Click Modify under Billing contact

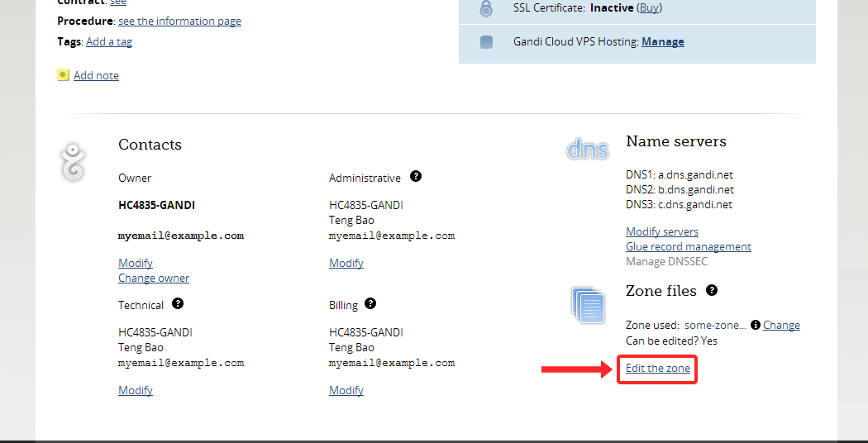pos(346,390)
